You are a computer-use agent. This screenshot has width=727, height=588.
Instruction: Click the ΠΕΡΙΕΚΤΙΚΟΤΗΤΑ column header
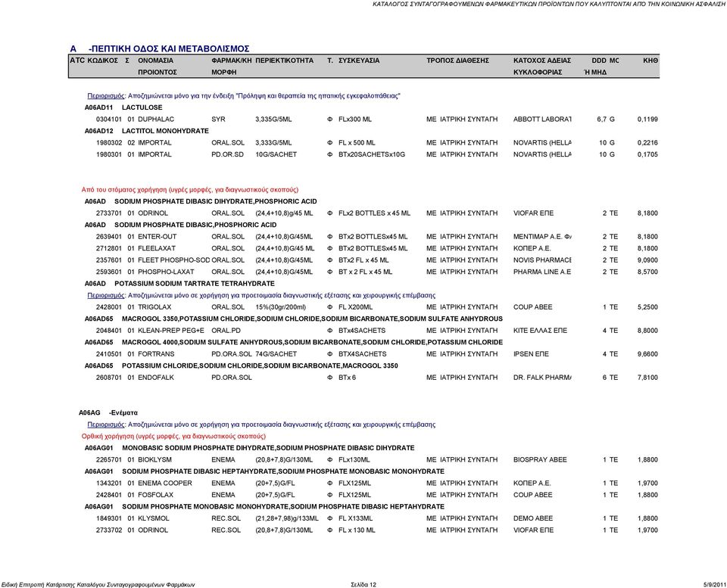point(284,61)
